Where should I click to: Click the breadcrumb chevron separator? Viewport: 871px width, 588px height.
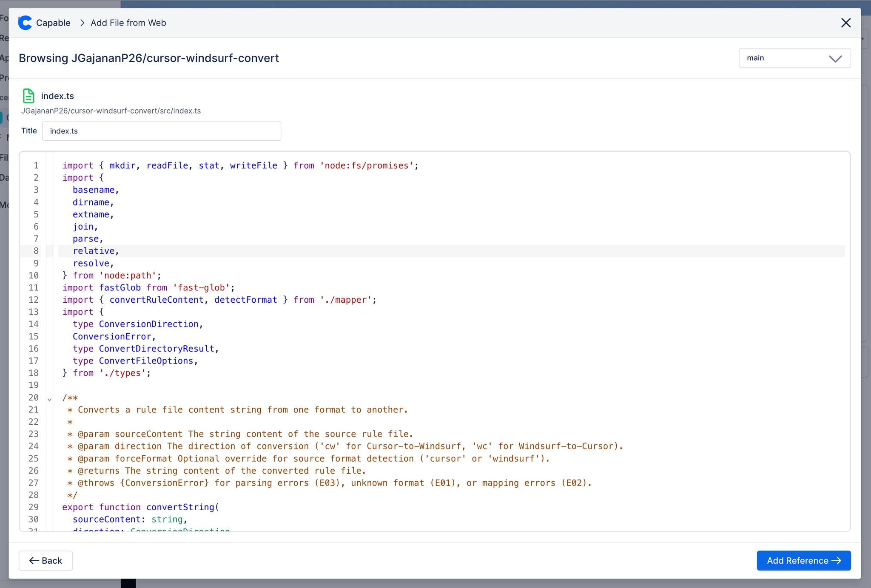[82, 23]
